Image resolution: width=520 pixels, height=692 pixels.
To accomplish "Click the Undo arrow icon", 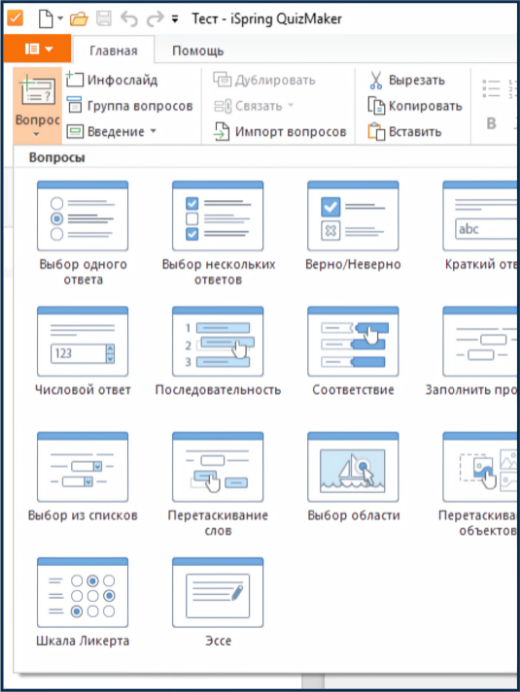I will point(129,19).
